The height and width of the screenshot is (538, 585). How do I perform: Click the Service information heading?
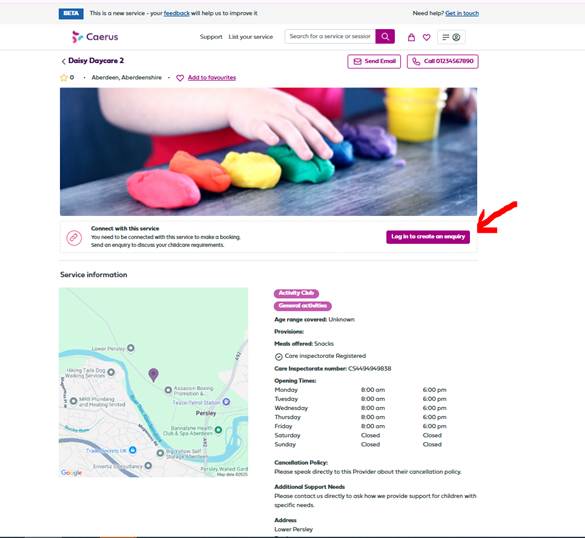coord(94,275)
